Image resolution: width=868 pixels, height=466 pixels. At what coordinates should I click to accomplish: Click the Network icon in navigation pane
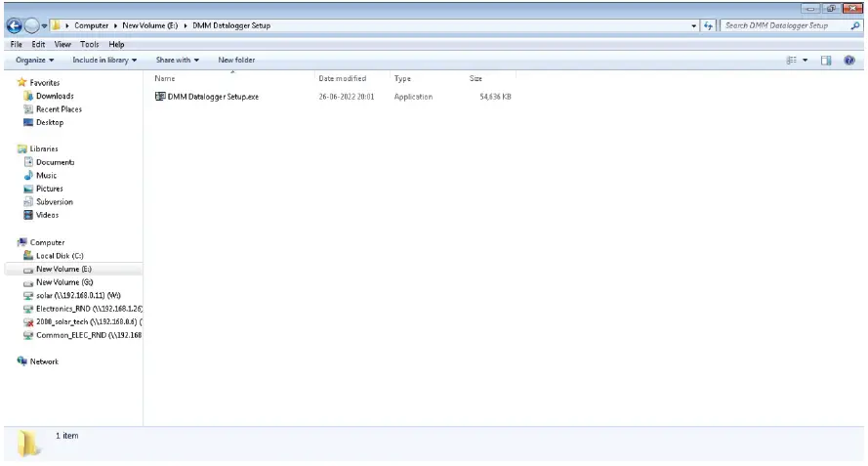22,361
